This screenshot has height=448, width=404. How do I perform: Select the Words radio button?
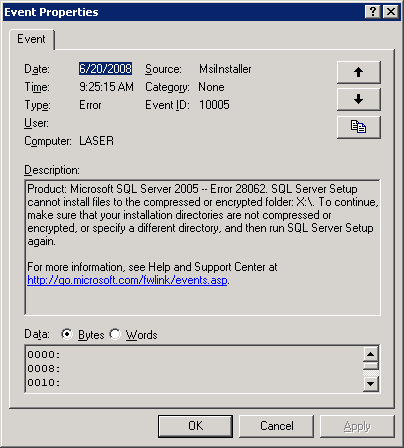point(115,334)
